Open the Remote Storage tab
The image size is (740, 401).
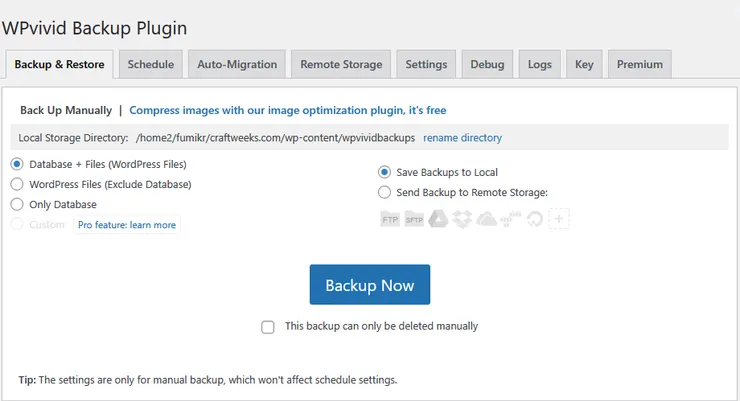341,65
